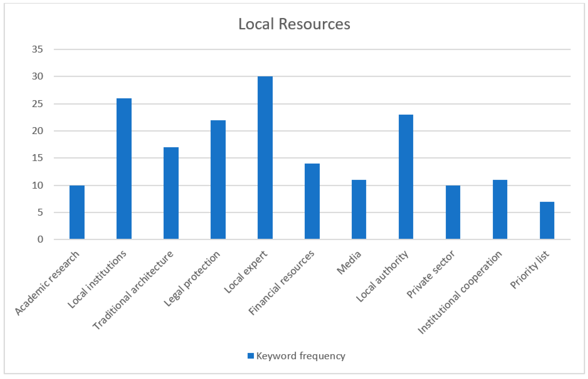Select the Institutional cooperation bar
588x379 pixels.
click(x=500, y=209)
